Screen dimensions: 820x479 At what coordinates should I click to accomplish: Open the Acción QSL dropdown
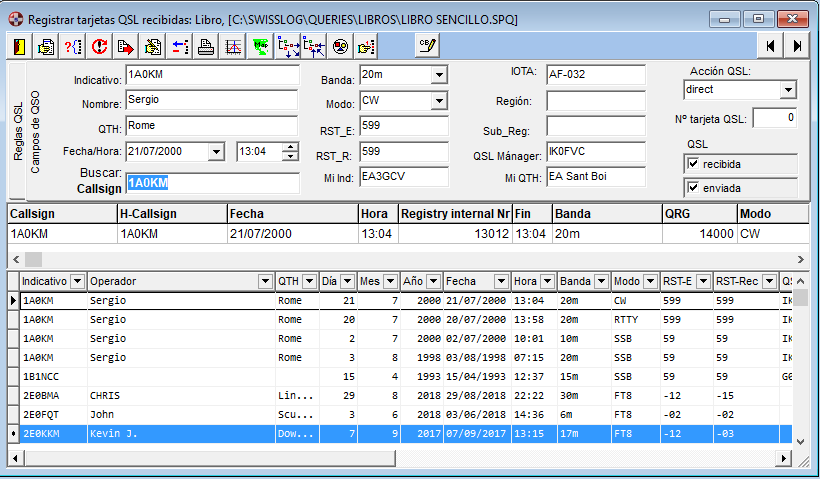coord(788,90)
